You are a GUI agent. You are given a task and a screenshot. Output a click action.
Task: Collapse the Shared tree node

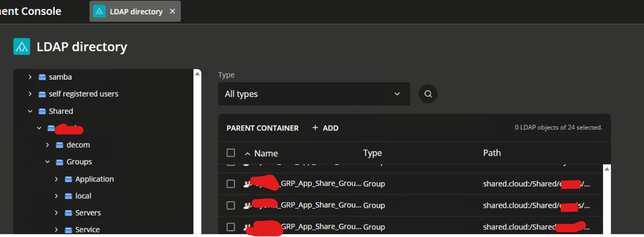30,111
